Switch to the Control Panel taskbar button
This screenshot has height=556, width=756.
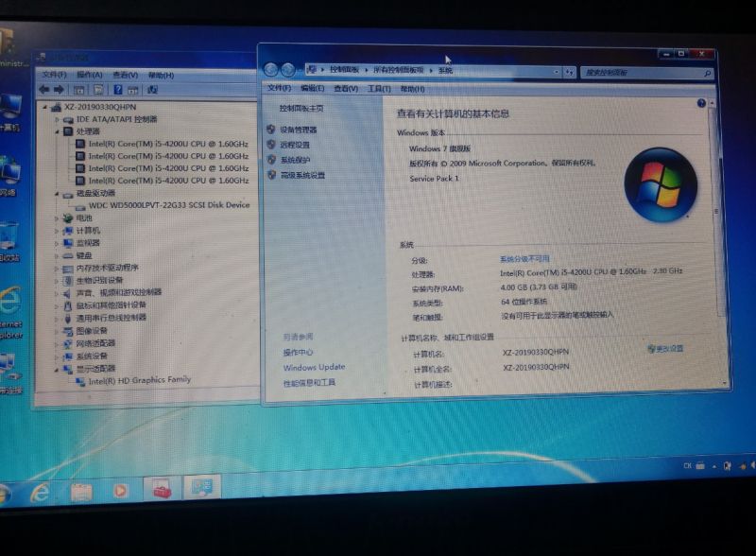point(202,488)
